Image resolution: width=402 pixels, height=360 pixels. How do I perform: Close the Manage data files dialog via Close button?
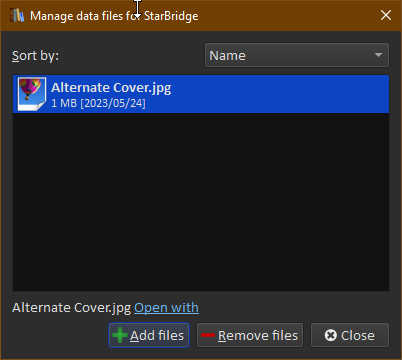click(x=350, y=335)
